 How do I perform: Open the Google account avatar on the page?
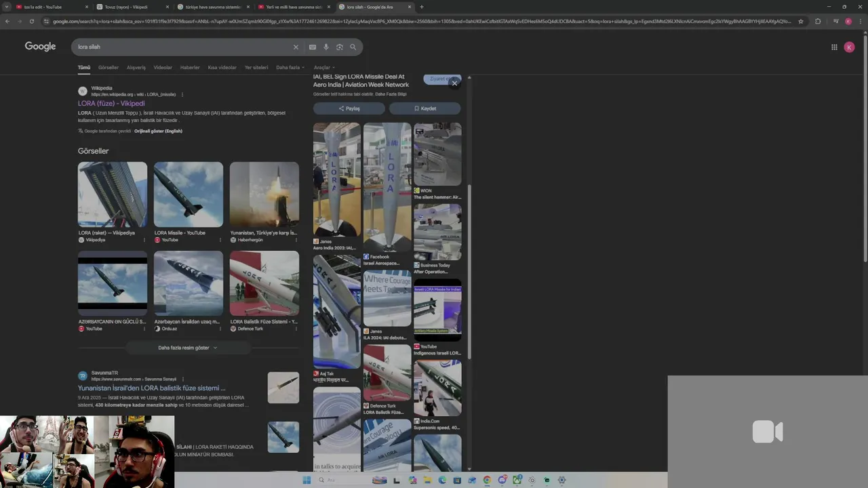point(849,47)
